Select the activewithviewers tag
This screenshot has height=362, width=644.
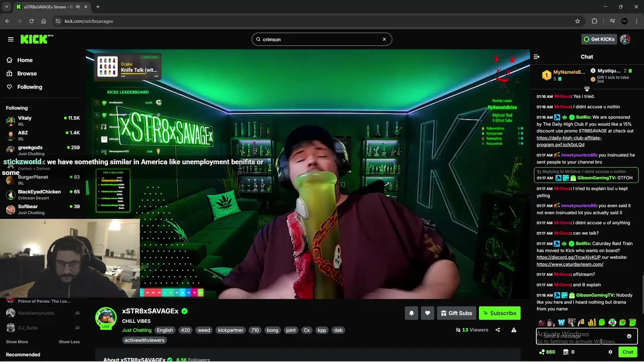(x=144, y=340)
